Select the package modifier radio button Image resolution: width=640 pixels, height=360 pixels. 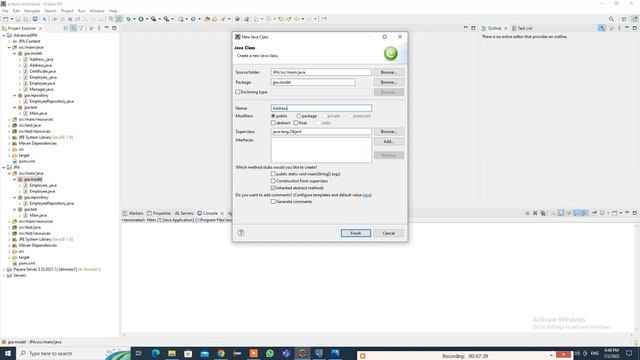click(x=299, y=116)
